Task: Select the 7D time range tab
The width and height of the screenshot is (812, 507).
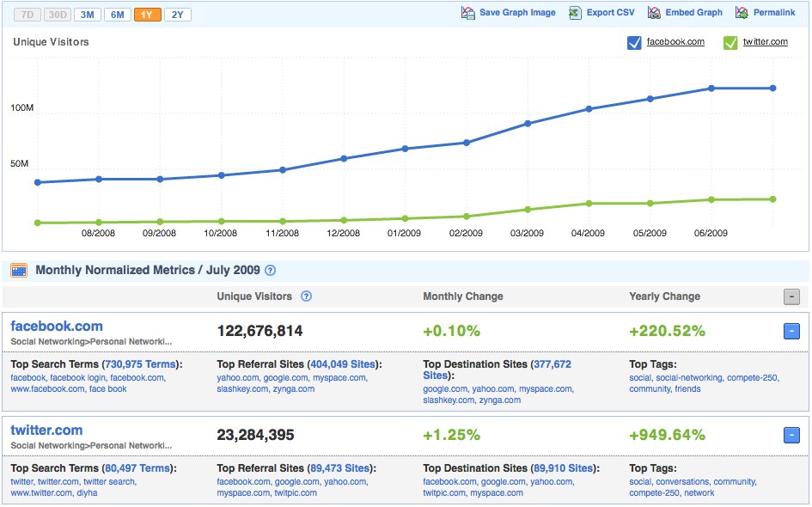Action: tap(27, 15)
